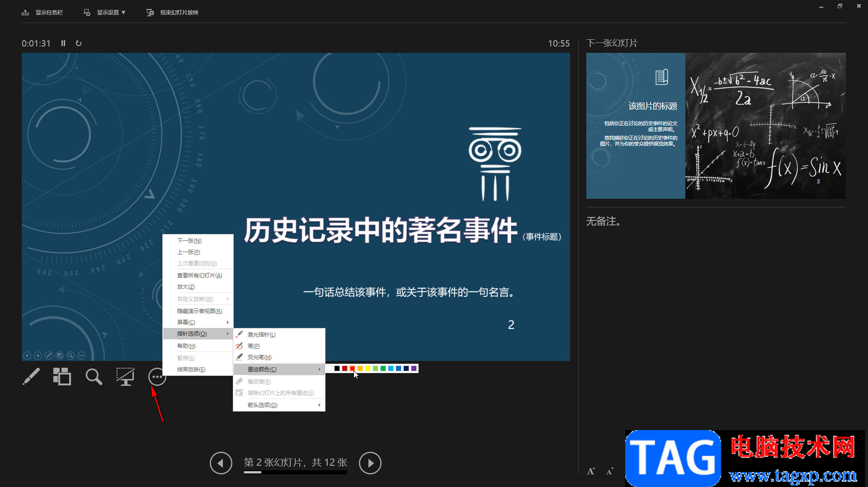
Task: Click Show Taskbar (显示任务栏)
Action: point(42,13)
